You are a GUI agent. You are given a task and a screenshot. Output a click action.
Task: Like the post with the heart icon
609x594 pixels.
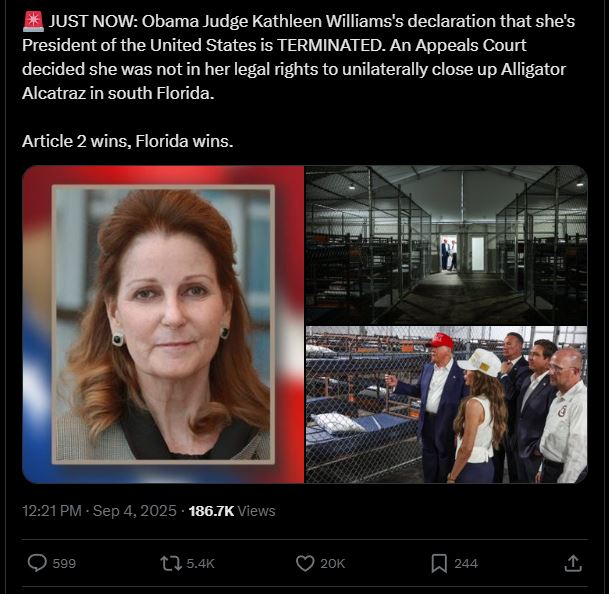pyautogui.click(x=305, y=563)
